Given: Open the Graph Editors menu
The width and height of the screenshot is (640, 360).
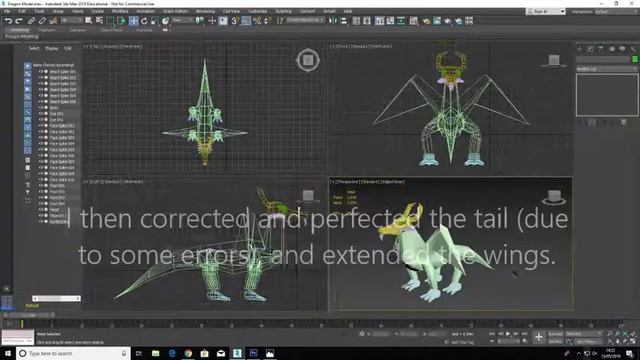Looking at the screenshot, I should click(175, 11).
